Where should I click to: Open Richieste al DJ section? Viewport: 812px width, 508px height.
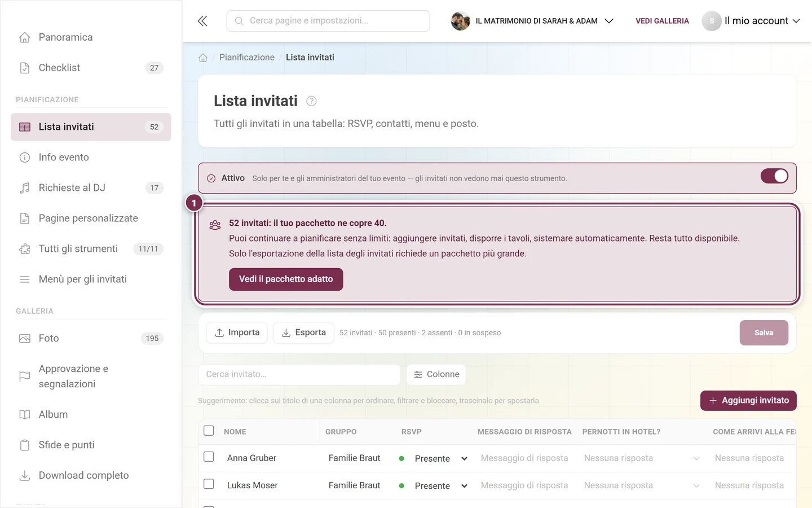click(x=91, y=188)
